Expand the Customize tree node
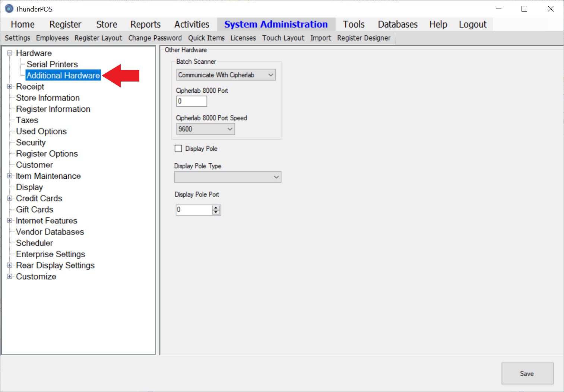The image size is (564, 392). click(x=10, y=277)
